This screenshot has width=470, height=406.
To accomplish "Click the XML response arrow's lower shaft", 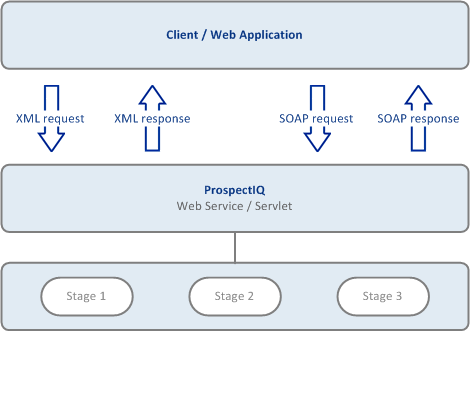I will (152, 139).
